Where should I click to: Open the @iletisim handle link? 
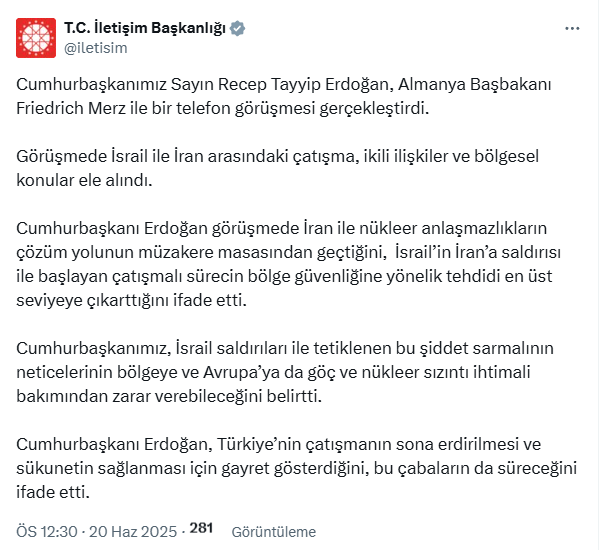point(96,48)
